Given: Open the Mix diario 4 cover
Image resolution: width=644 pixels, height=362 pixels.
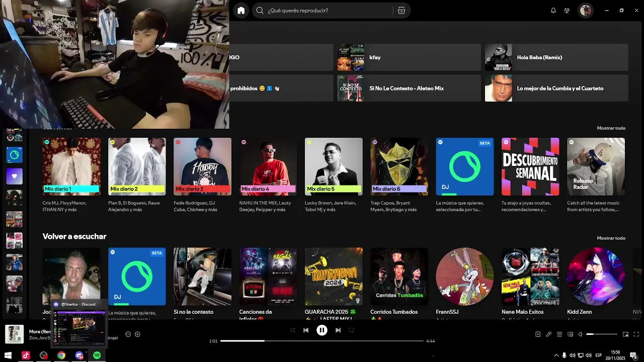Looking at the screenshot, I should coord(268,166).
